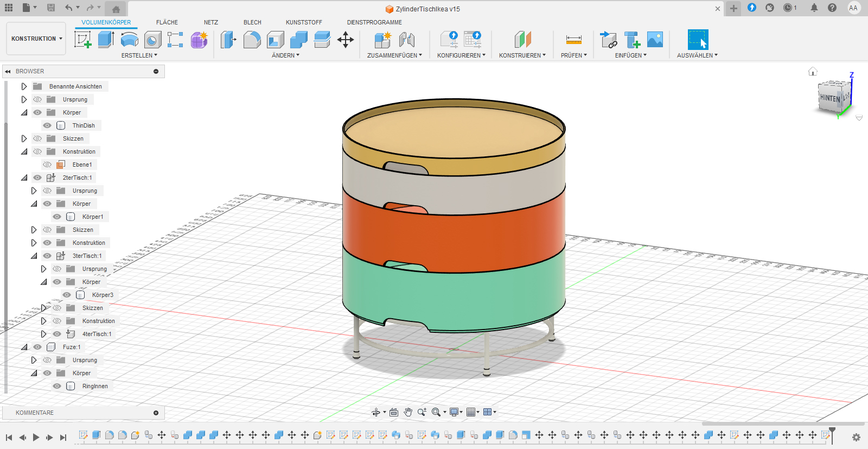Hide the Körper1 body
The image size is (868, 449).
(x=57, y=217)
